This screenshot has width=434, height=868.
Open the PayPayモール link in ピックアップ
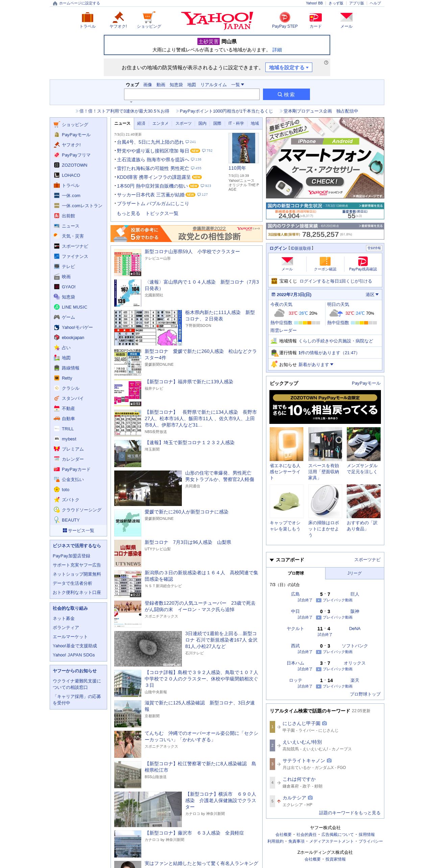click(x=366, y=383)
